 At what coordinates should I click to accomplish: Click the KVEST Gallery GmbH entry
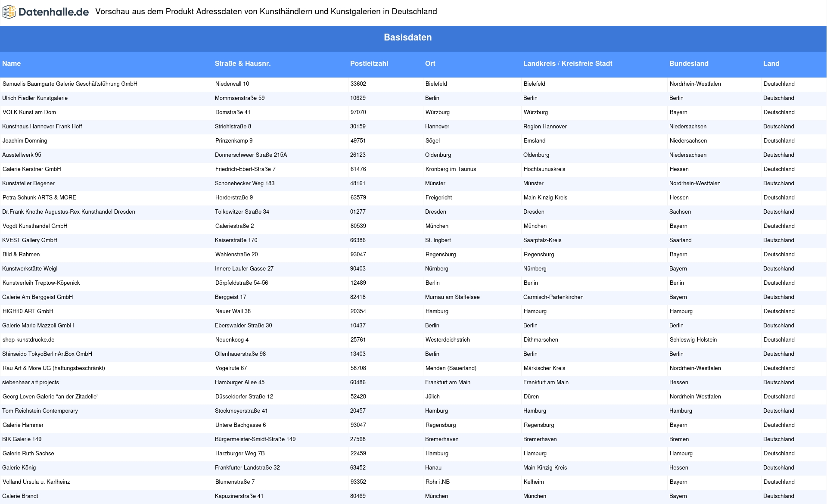30,240
